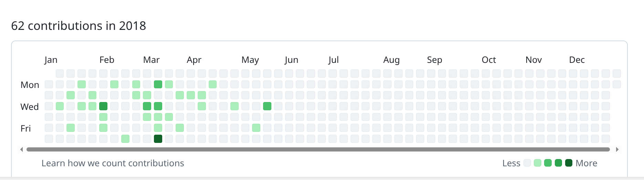This screenshot has width=644, height=180.
Task: Click the right scroll arrow below the graph
Action: [x=617, y=149]
